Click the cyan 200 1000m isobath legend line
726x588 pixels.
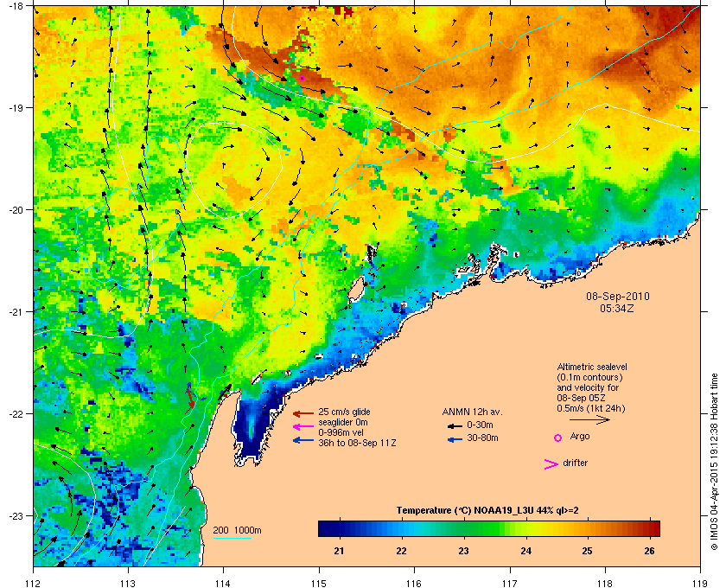click(232, 539)
